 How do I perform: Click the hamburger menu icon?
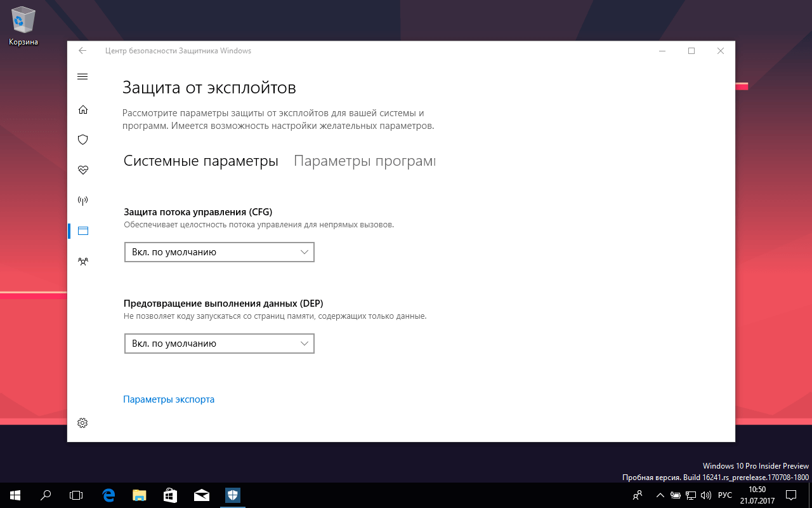point(82,76)
